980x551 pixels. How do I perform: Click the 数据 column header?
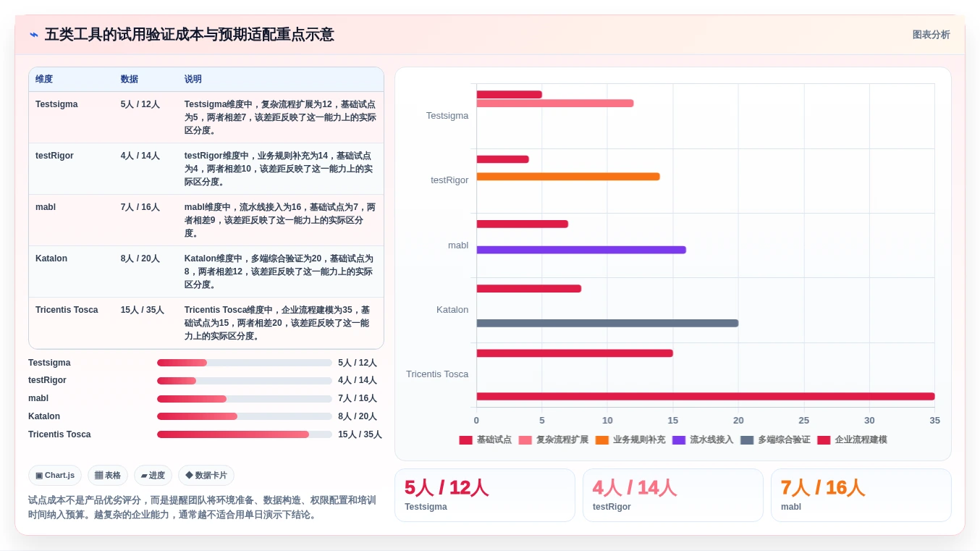pos(130,79)
